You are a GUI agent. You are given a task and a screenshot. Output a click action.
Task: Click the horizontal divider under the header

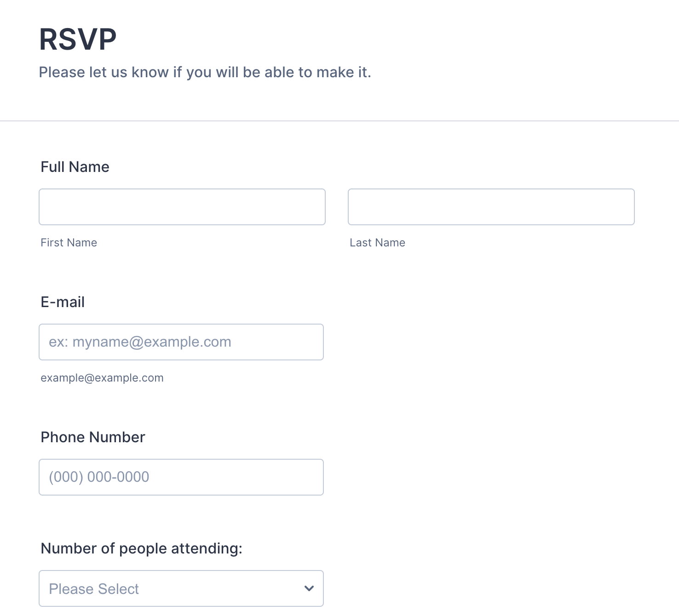(339, 121)
